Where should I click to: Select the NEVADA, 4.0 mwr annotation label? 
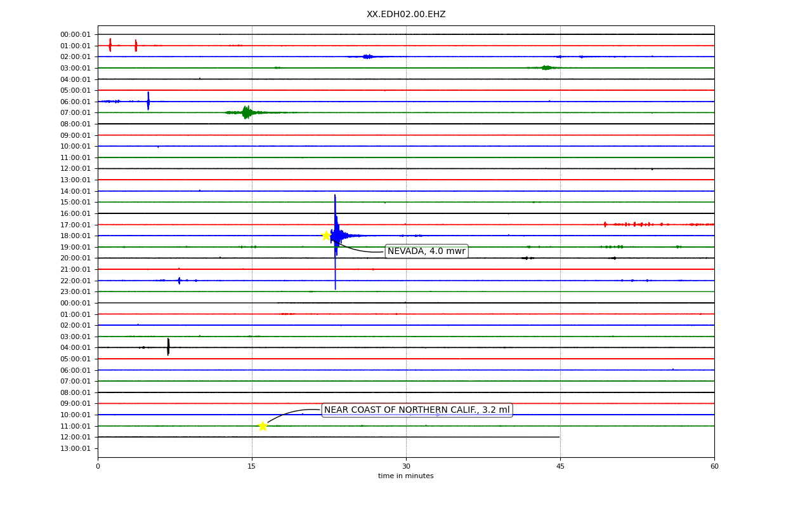426,251
